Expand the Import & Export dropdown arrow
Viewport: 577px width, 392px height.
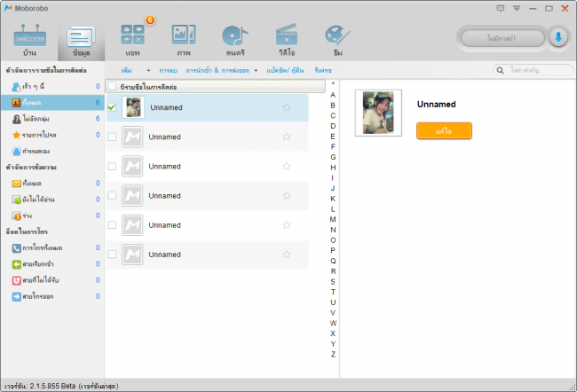pos(256,70)
